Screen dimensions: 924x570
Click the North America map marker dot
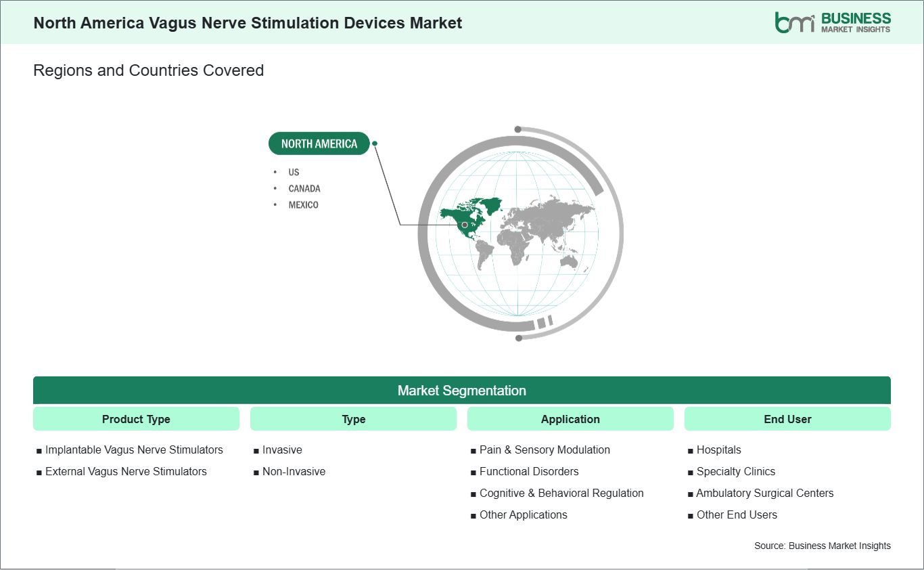click(465, 225)
